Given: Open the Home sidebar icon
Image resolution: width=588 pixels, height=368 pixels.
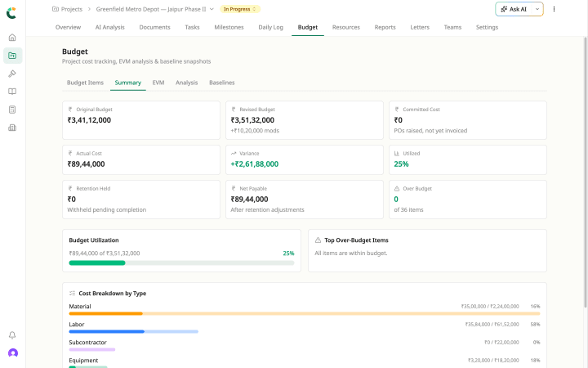Looking at the screenshot, I should [12, 38].
